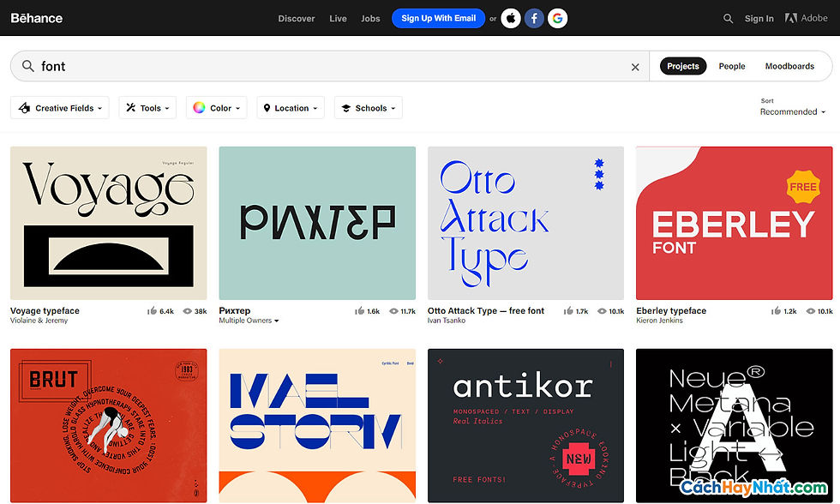Screen dimensions: 840x504
Task: Change Sort from Recommended
Action: point(792,112)
